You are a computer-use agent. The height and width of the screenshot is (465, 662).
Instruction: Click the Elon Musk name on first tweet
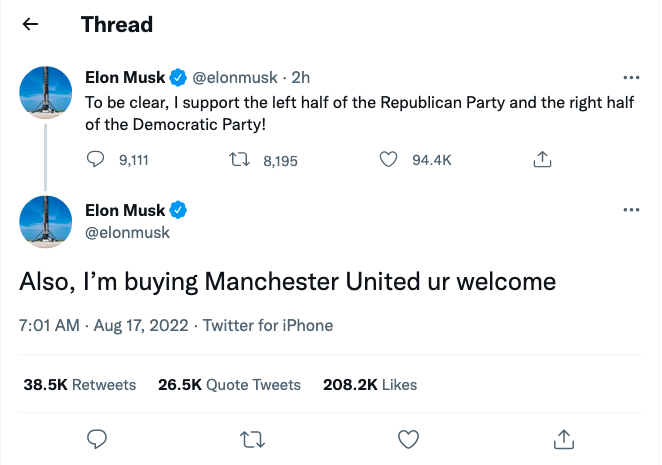[x=125, y=76]
